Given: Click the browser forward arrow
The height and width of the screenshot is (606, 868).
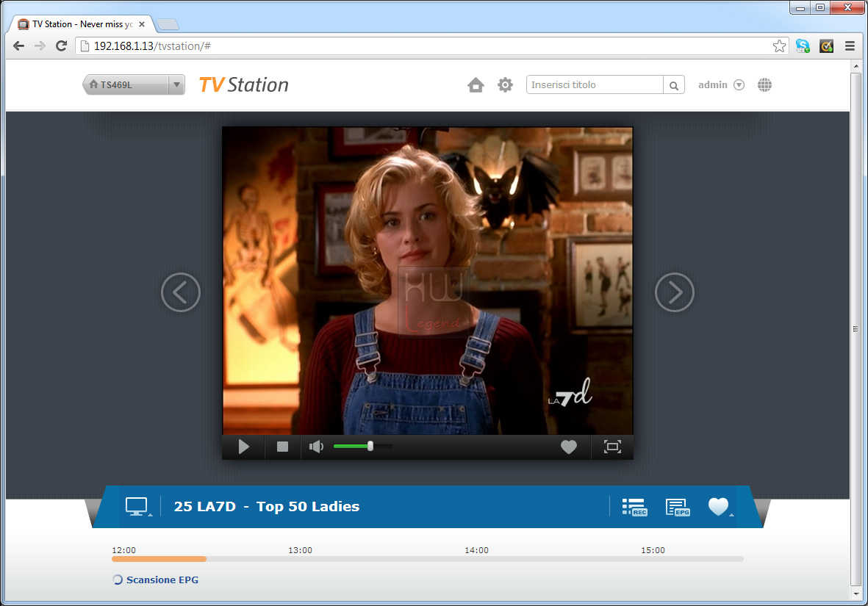Looking at the screenshot, I should [40, 46].
